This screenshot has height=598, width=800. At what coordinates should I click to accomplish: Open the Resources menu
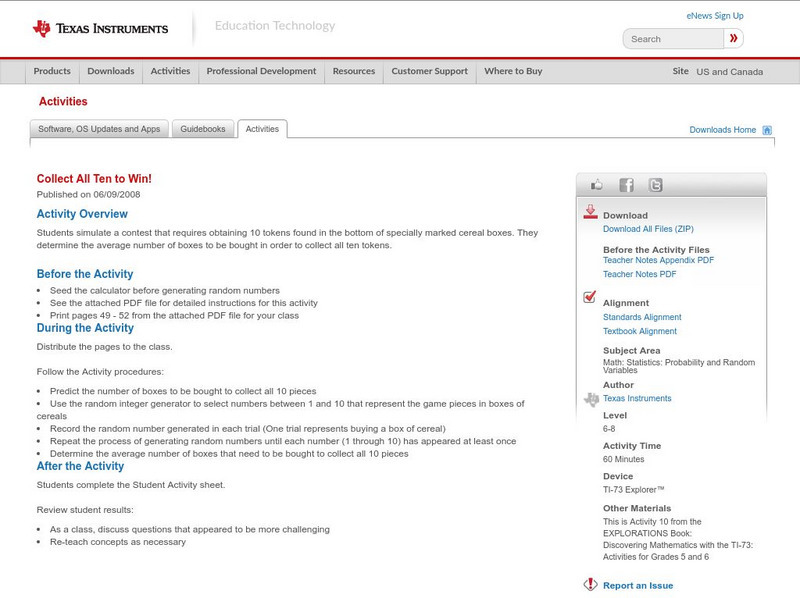[x=354, y=71]
